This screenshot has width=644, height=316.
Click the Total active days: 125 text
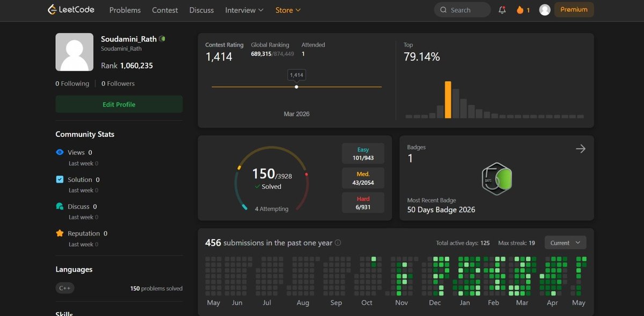[x=463, y=243]
